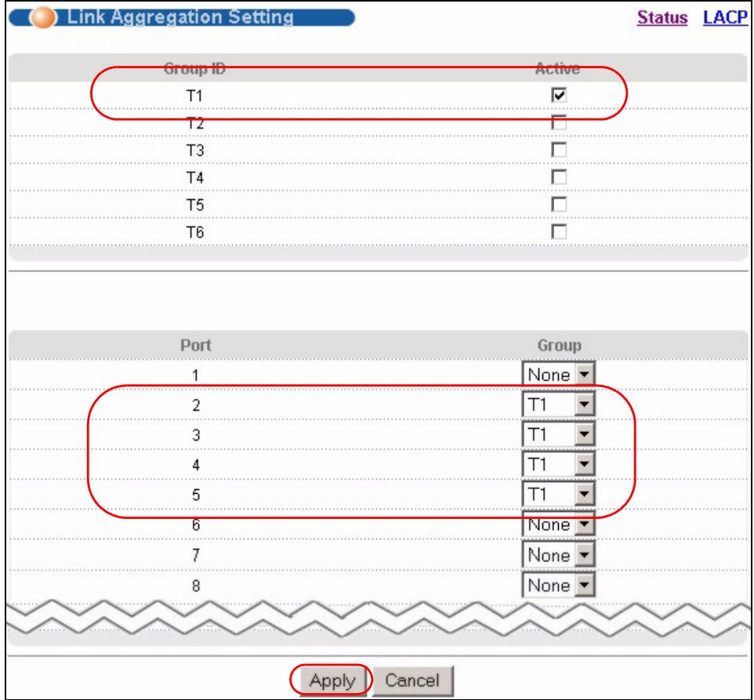The image size is (754, 700).
Task: Select a group for port 7
Action: tap(558, 555)
